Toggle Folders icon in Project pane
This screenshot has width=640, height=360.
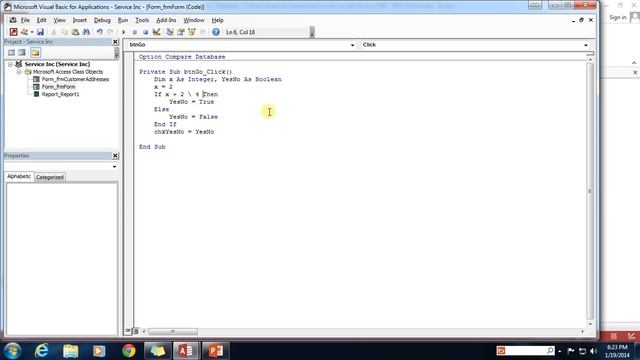36,52
